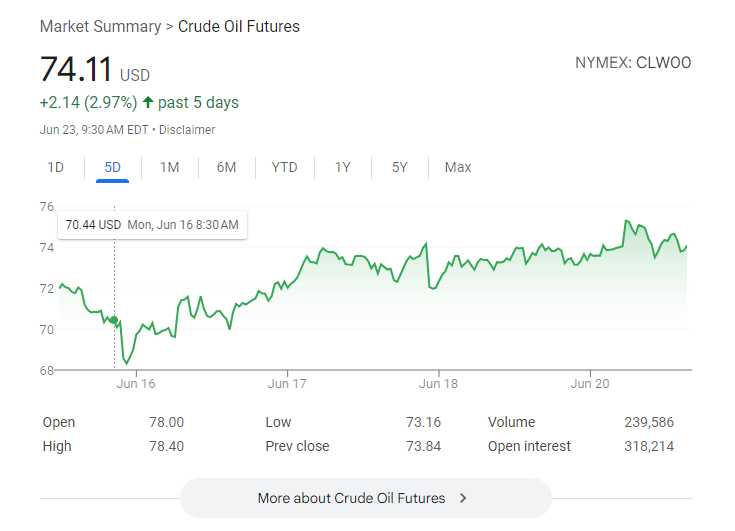Click the Jun 23, 9:30 AM EDT timestamp
Screen dimensions: 735x531
coord(94,130)
